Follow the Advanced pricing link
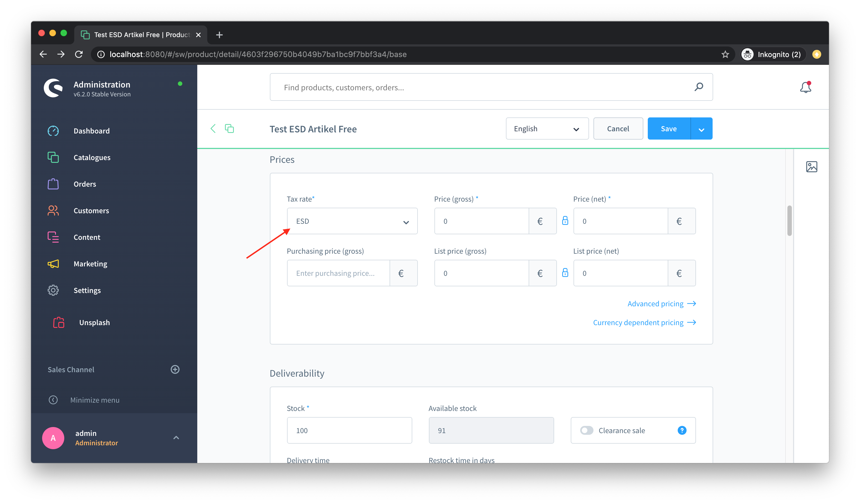 click(656, 304)
